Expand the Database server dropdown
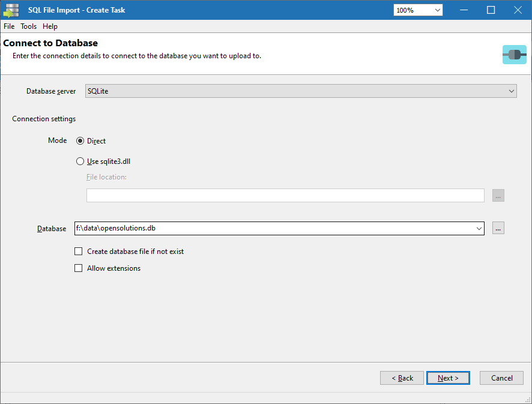 pos(511,91)
